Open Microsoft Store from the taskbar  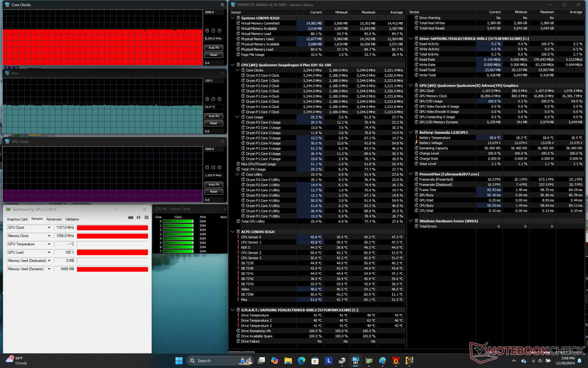pyautogui.click(x=315, y=361)
